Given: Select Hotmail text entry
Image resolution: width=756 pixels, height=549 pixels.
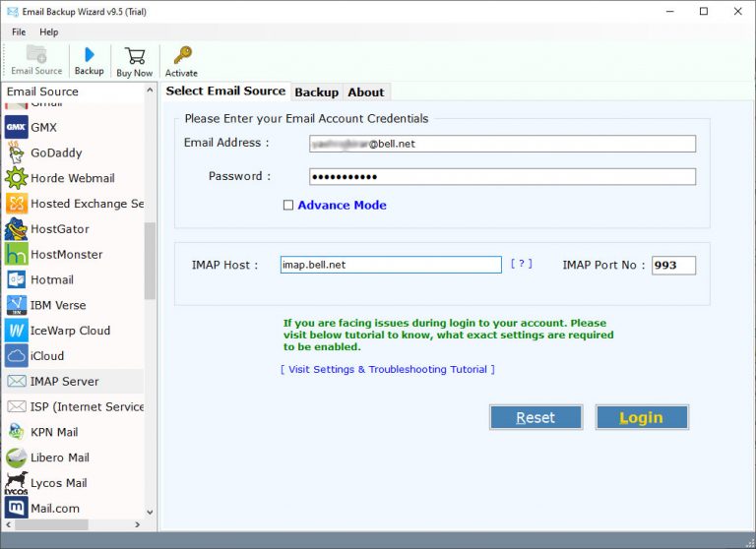Looking at the screenshot, I should pos(52,280).
